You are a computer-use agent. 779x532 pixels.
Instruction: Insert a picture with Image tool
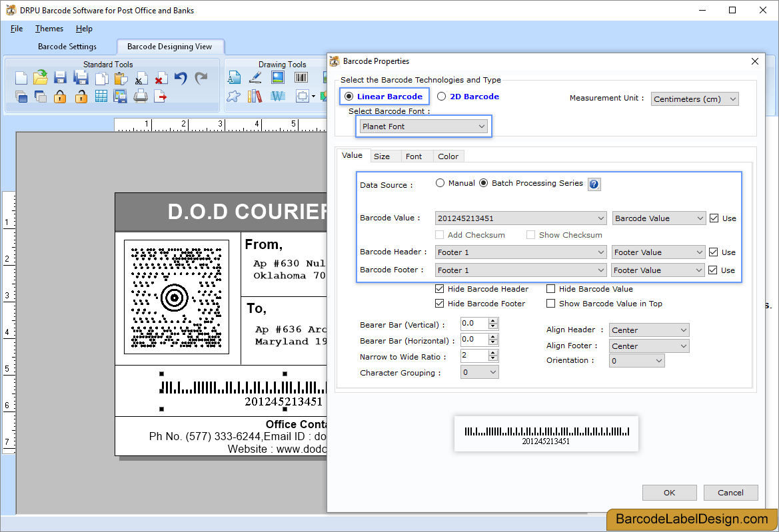278,77
